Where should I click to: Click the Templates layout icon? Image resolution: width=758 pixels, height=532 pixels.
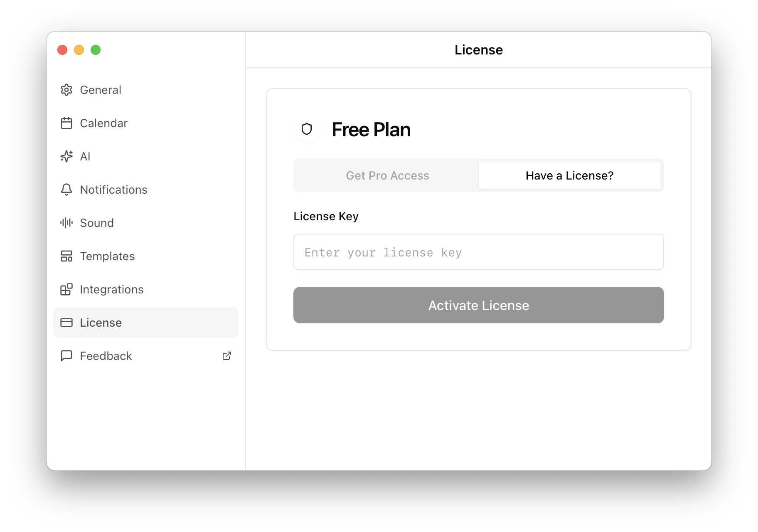[66, 256]
